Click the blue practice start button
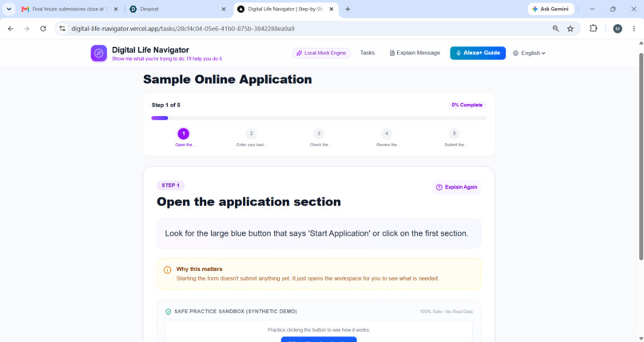This screenshot has width=644, height=342. (319, 340)
